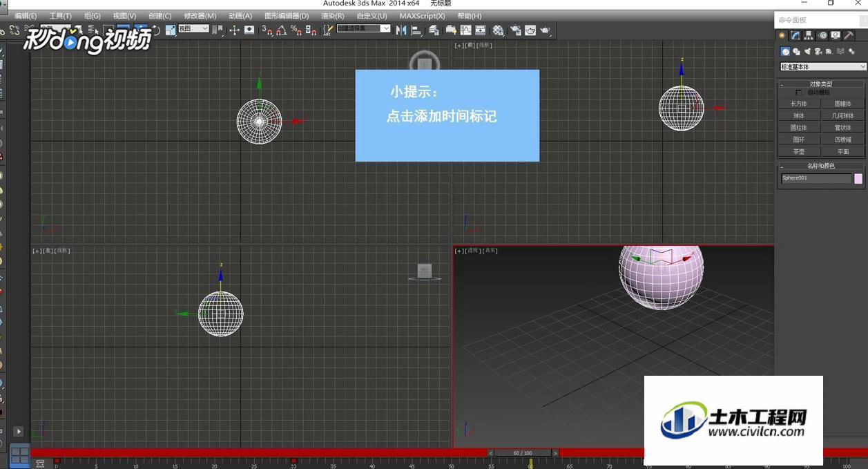Collapse the 对象类型 rollout

tap(821, 84)
